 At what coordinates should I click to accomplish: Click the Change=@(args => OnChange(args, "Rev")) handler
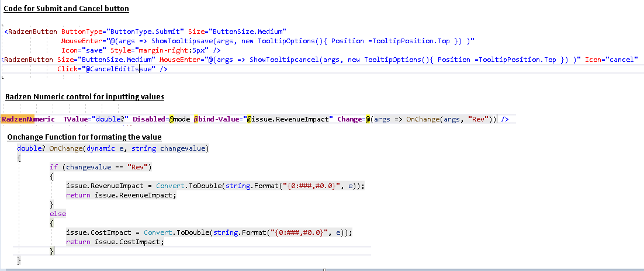[417, 120]
